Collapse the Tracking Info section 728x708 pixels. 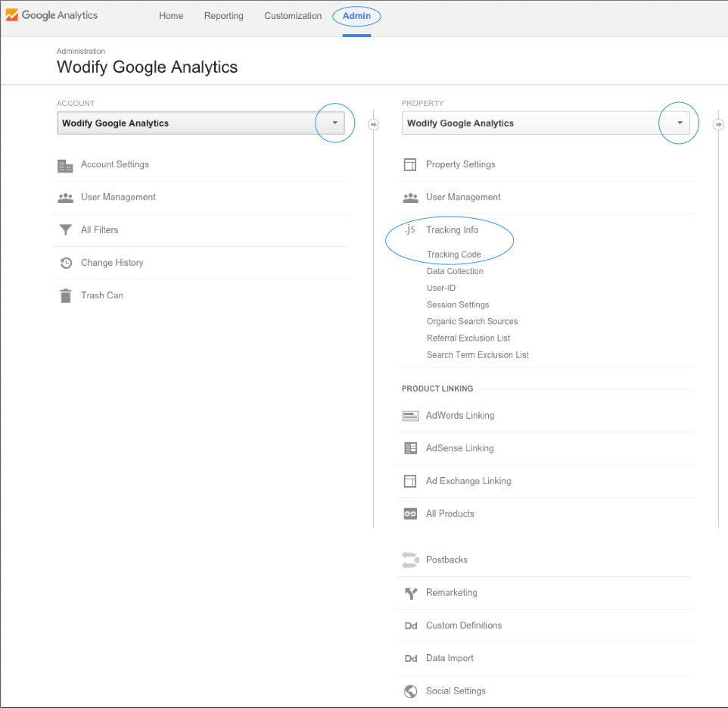(x=452, y=230)
